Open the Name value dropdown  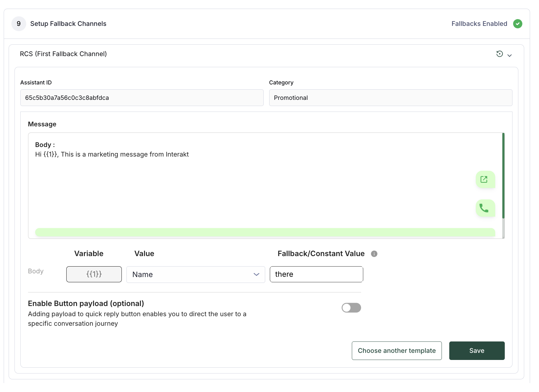195,275
